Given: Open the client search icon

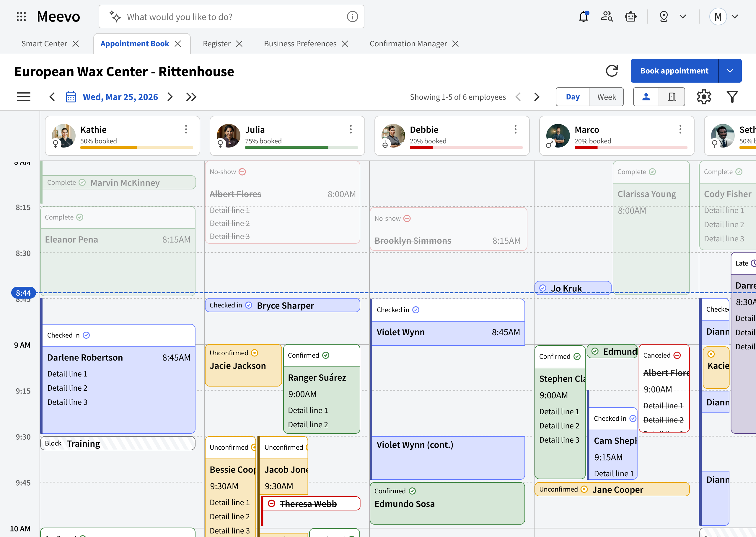Looking at the screenshot, I should click(607, 17).
